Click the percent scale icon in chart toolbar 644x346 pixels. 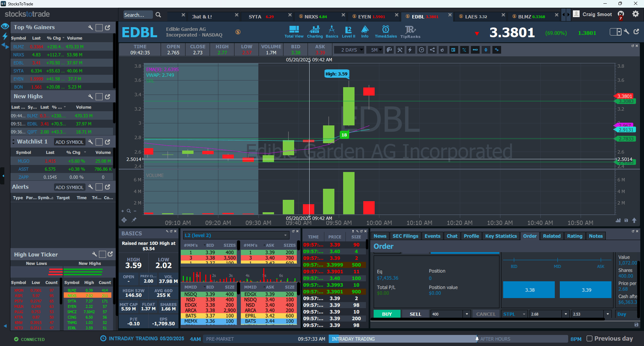tap(464, 50)
